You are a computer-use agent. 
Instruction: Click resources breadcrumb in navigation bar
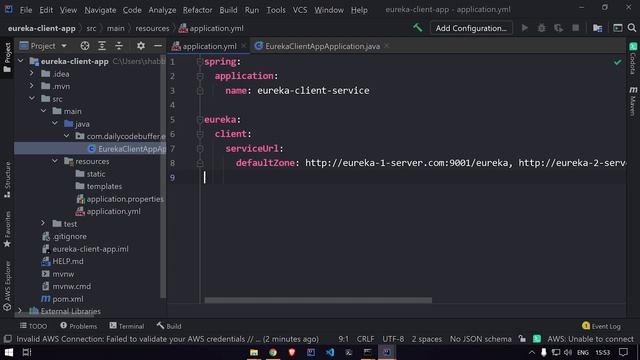tap(152, 28)
